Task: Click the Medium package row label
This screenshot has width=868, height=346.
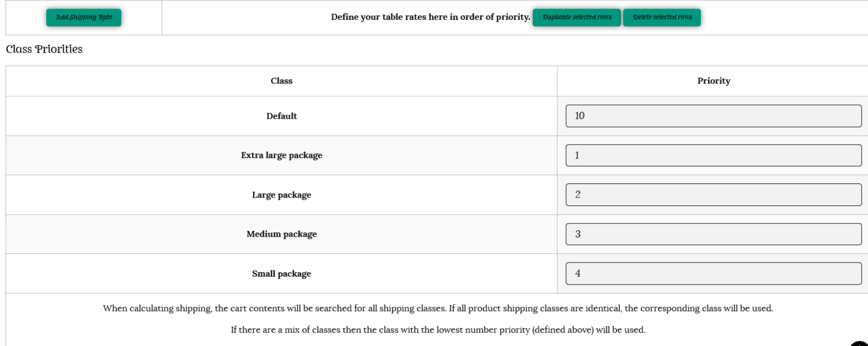Action: (281, 234)
